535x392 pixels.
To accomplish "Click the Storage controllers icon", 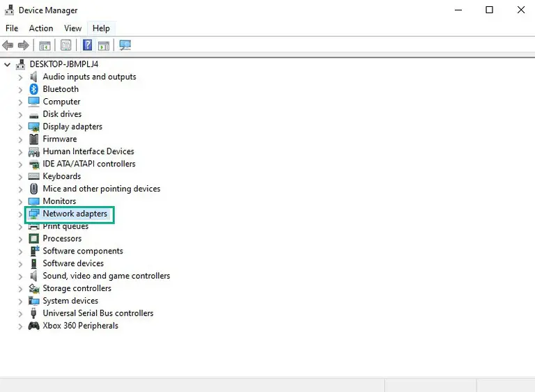I will click(x=33, y=288).
